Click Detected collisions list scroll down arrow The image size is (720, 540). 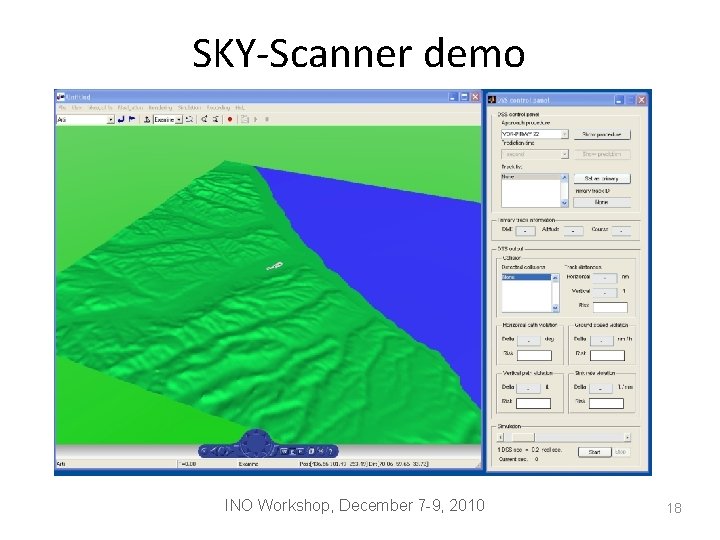pos(555,308)
